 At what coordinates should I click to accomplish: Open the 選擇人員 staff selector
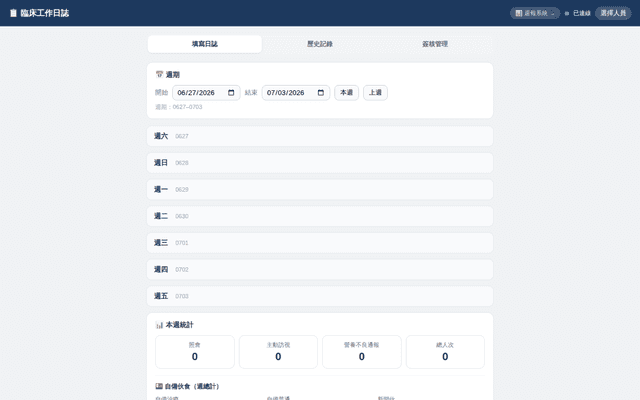[x=613, y=13]
